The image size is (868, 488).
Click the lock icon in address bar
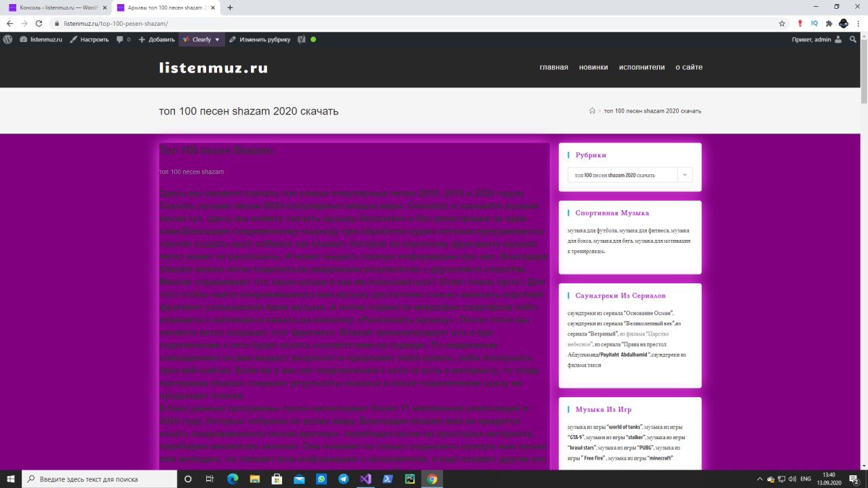tap(57, 23)
